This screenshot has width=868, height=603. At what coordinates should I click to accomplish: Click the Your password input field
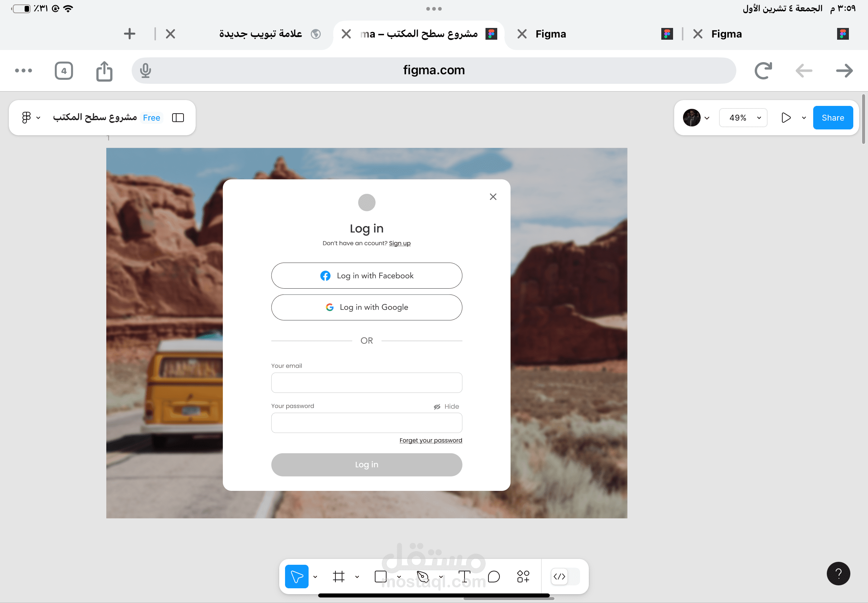[367, 423]
